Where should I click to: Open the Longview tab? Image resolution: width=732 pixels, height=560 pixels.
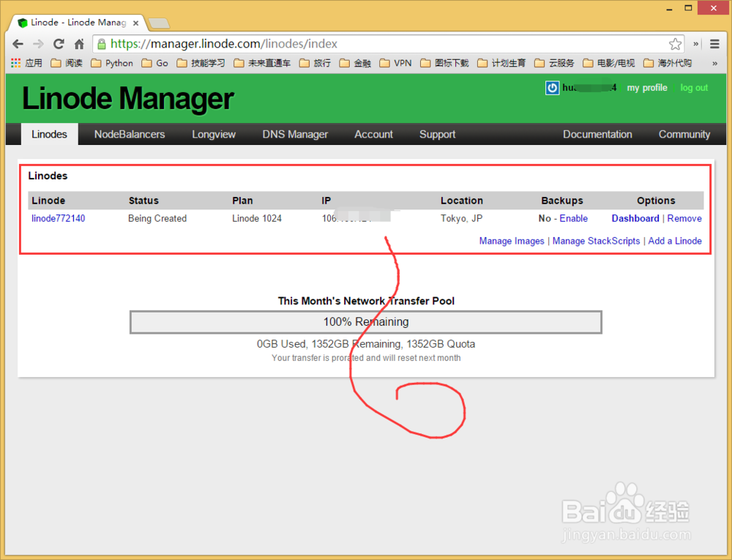coord(214,135)
